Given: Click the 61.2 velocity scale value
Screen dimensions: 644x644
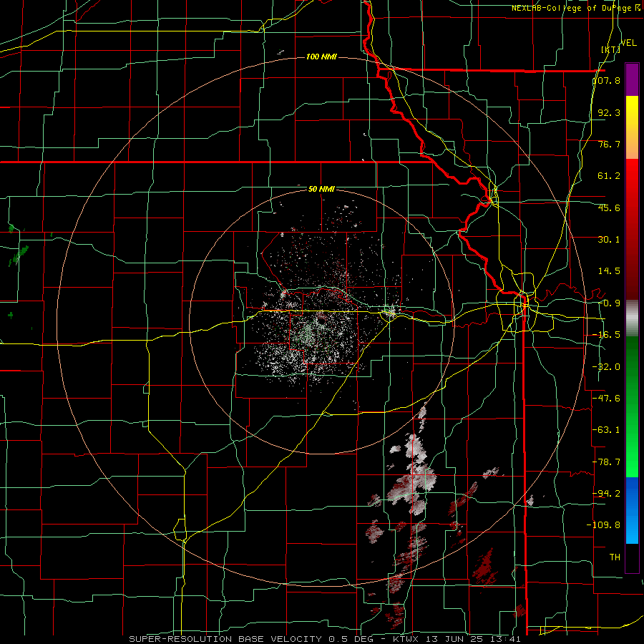Looking at the screenshot, I should (609, 176).
